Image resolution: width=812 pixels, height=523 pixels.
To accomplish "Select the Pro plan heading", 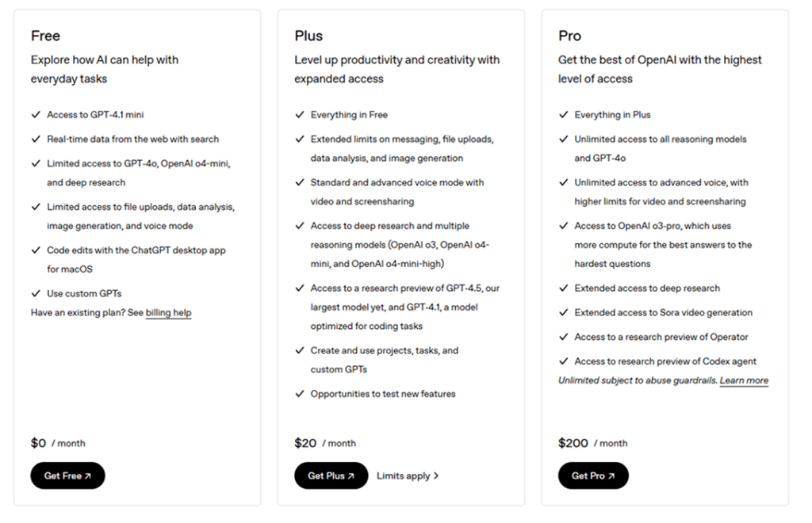I will 569,36.
